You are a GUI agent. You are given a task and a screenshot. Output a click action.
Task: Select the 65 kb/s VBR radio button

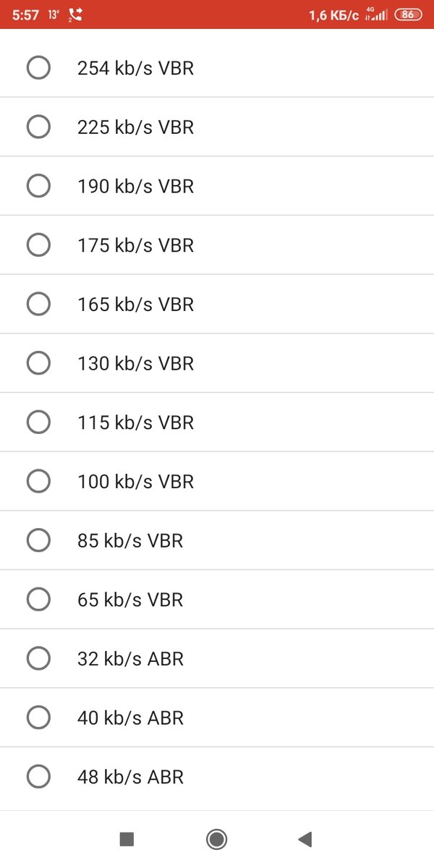[x=38, y=600]
